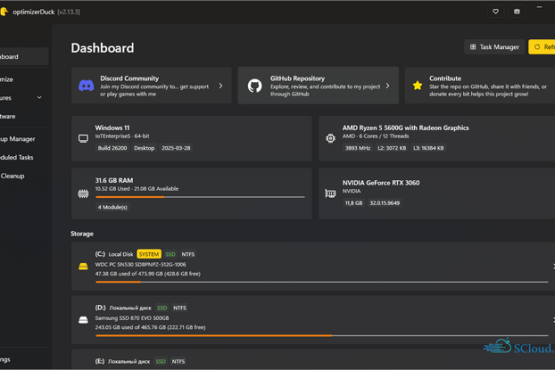Open the GitHub Repository card
Image resolution: width=555 pixels, height=370 pixels.
point(318,85)
